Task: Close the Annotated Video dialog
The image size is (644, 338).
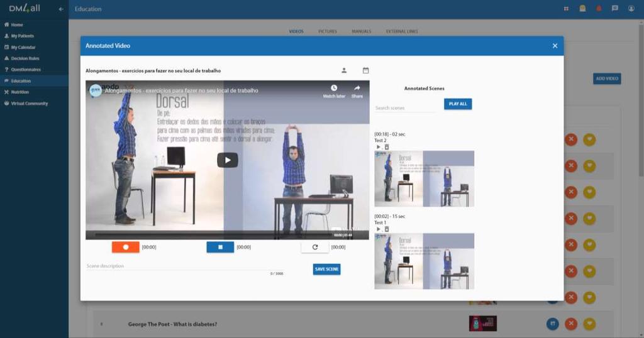Action: (555, 46)
